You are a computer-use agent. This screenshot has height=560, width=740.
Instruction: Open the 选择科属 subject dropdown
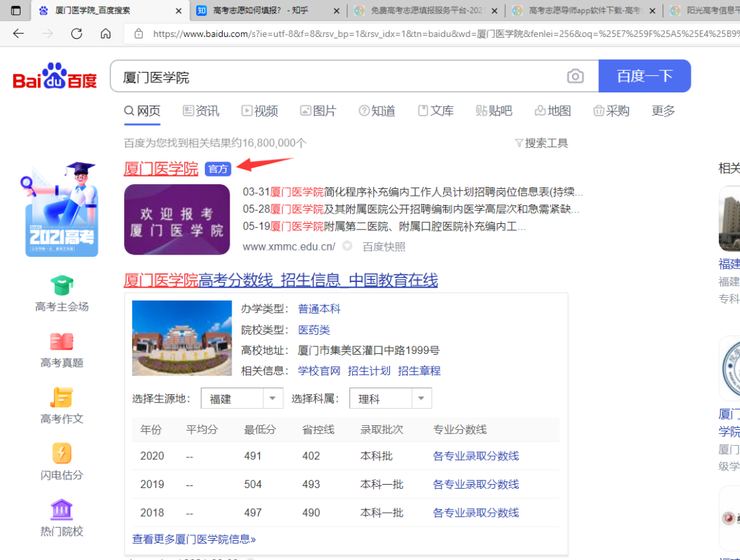[x=391, y=398]
